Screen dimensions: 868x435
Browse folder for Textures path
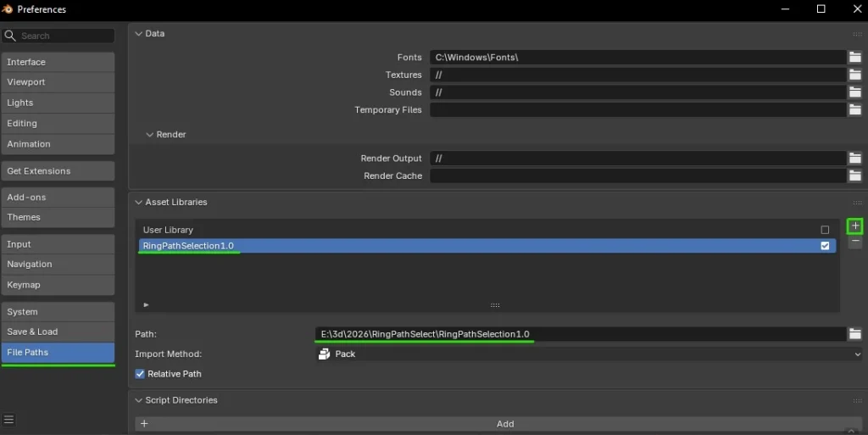tap(855, 75)
